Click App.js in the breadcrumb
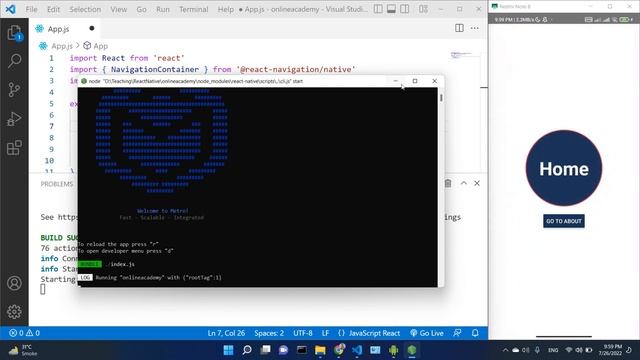 pos(62,46)
